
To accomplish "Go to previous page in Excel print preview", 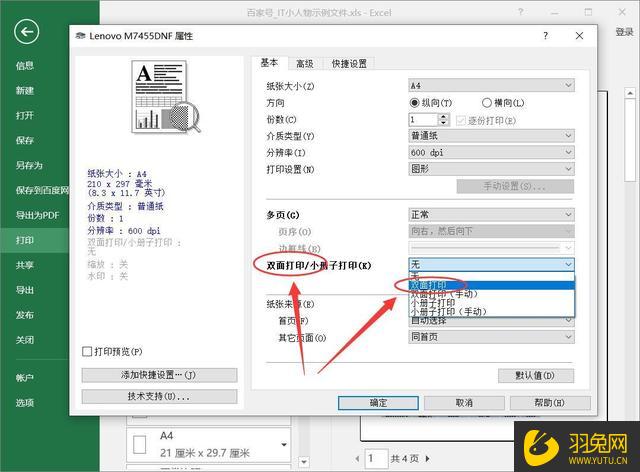I will (x=358, y=459).
